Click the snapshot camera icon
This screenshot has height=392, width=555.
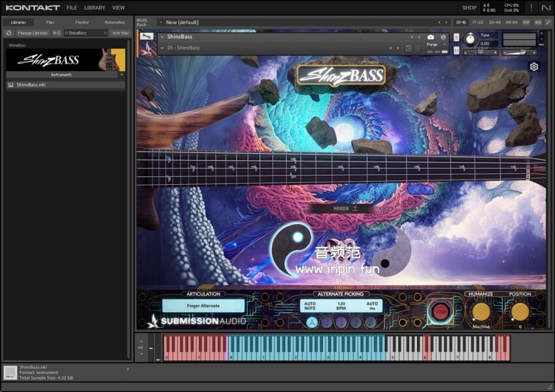430,37
